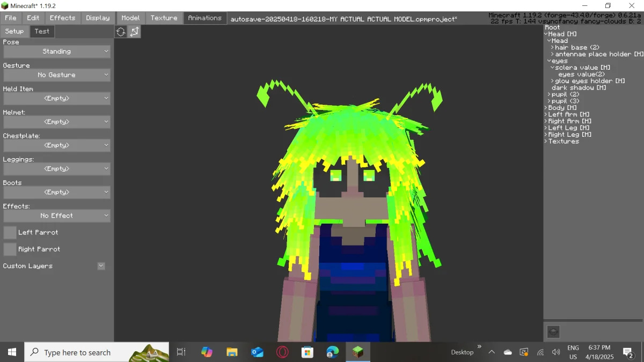Show hidden system tray icons
This screenshot has height=362, width=644.
point(492,352)
